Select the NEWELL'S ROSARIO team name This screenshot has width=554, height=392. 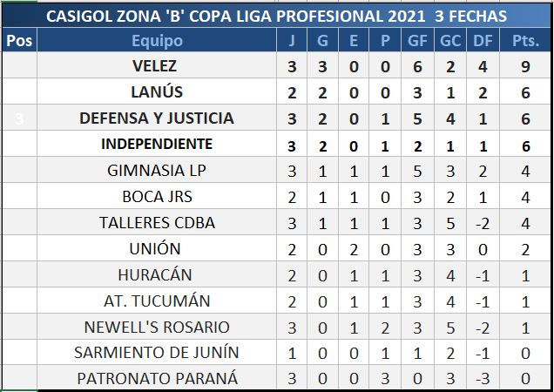coord(158,327)
